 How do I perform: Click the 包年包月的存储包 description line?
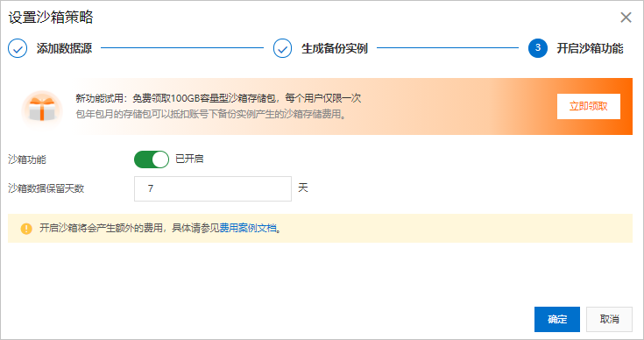211,114
